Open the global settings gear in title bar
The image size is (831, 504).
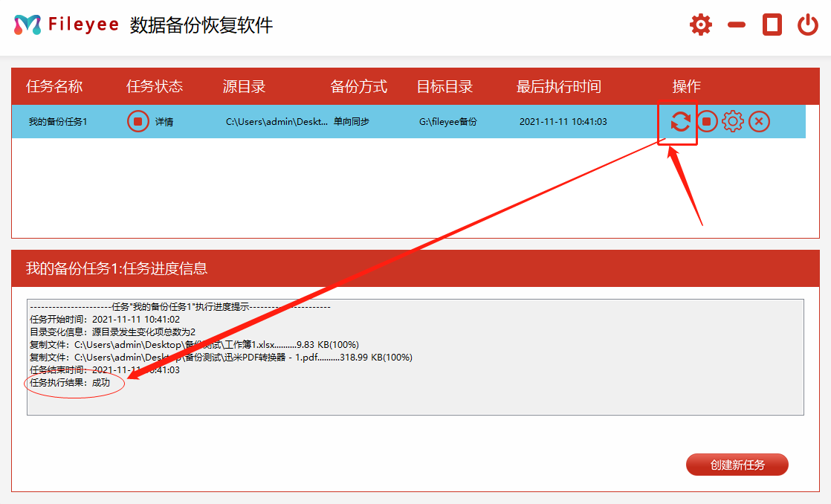pos(700,25)
